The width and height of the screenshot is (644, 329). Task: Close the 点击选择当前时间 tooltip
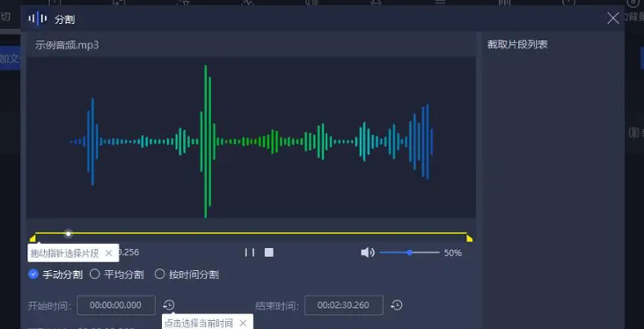(x=243, y=323)
